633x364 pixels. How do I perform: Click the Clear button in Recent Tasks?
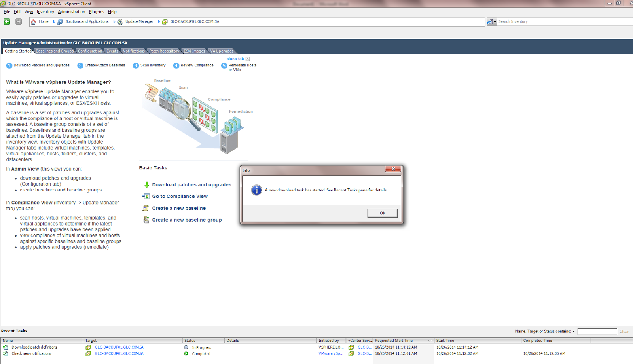pos(624,331)
